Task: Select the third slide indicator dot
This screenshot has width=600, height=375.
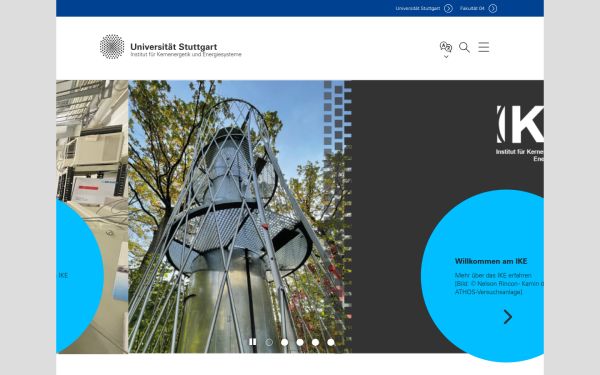Action: (x=300, y=342)
